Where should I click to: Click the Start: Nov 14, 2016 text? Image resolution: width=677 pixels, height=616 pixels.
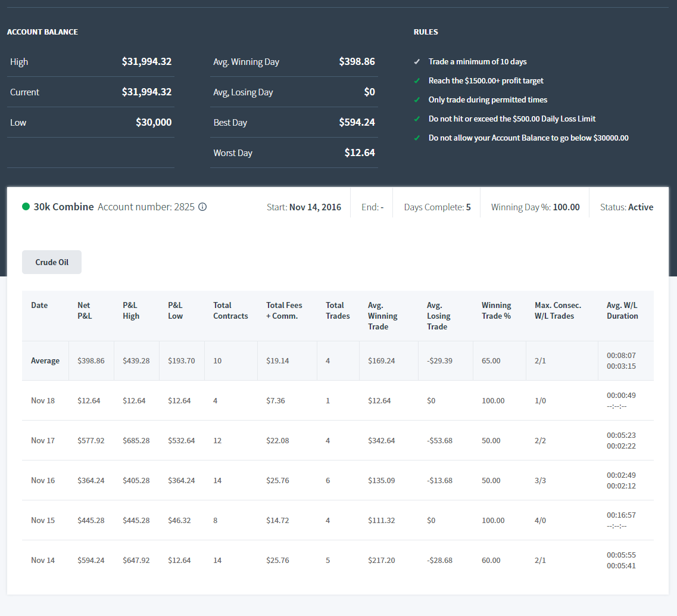click(x=304, y=207)
